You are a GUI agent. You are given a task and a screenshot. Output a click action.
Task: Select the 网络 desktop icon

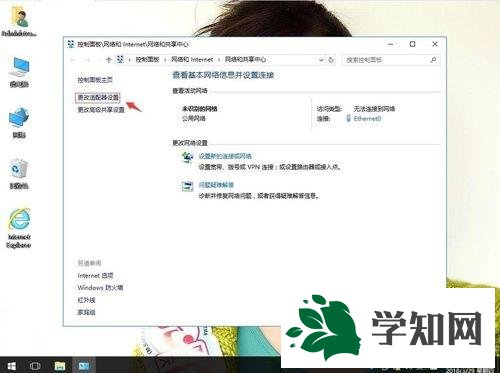point(19,122)
